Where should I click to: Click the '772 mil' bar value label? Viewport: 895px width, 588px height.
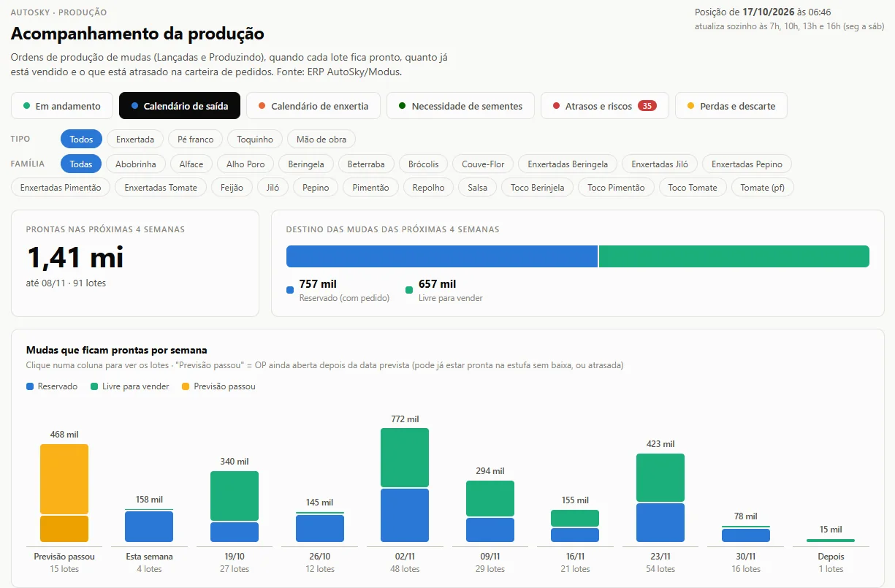[x=405, y=419]
